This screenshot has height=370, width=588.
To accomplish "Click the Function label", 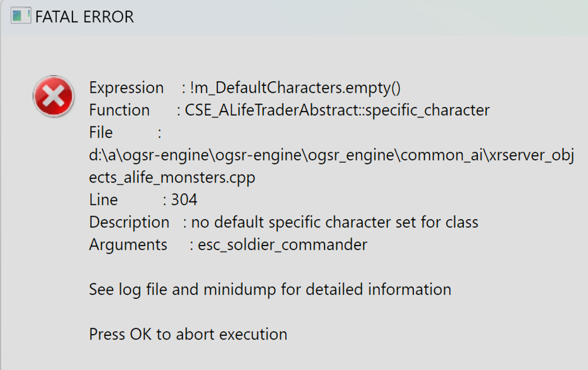I will [x=119, y=110].
